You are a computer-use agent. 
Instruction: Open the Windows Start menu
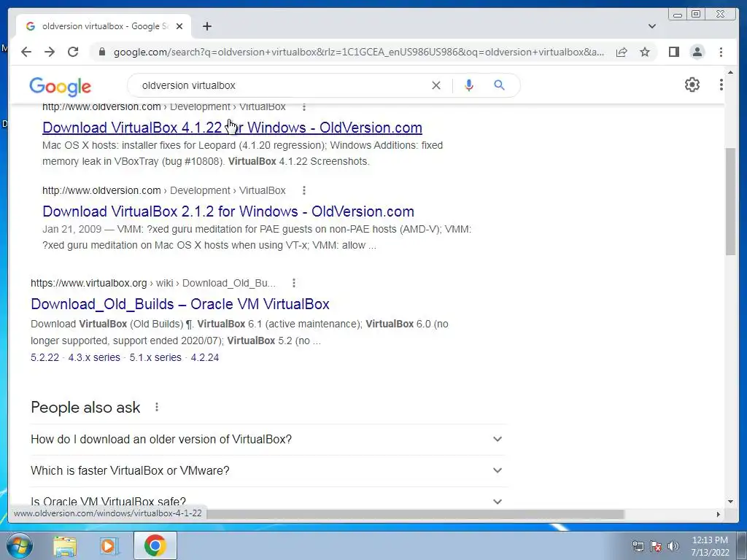(x=19, y=545)
